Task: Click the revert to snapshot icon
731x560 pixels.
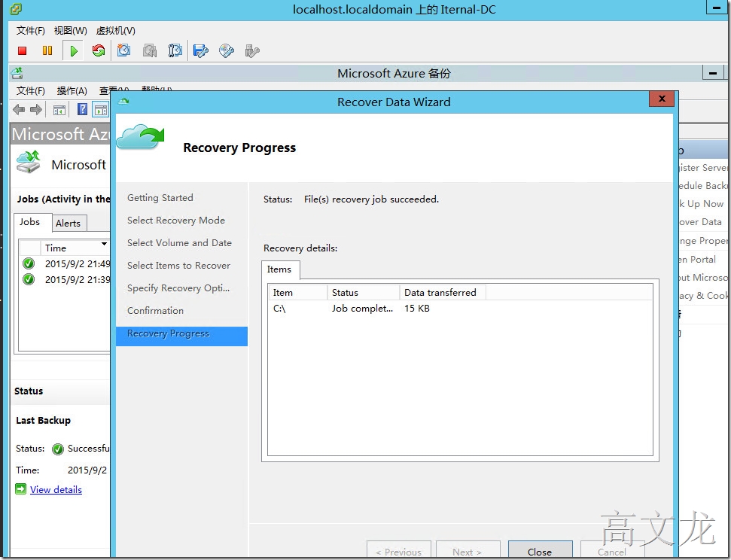Action: click(150, 50)
